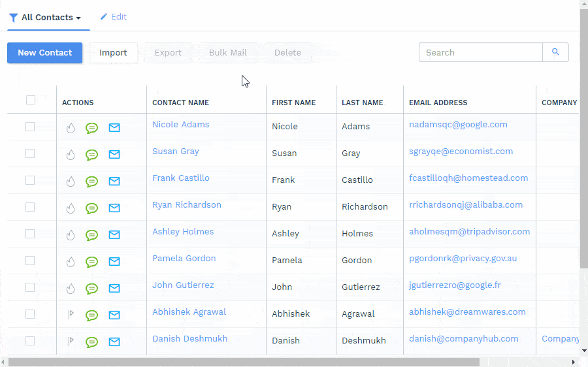Check the box for Ryan Richardson row

(x=30, y=207)
